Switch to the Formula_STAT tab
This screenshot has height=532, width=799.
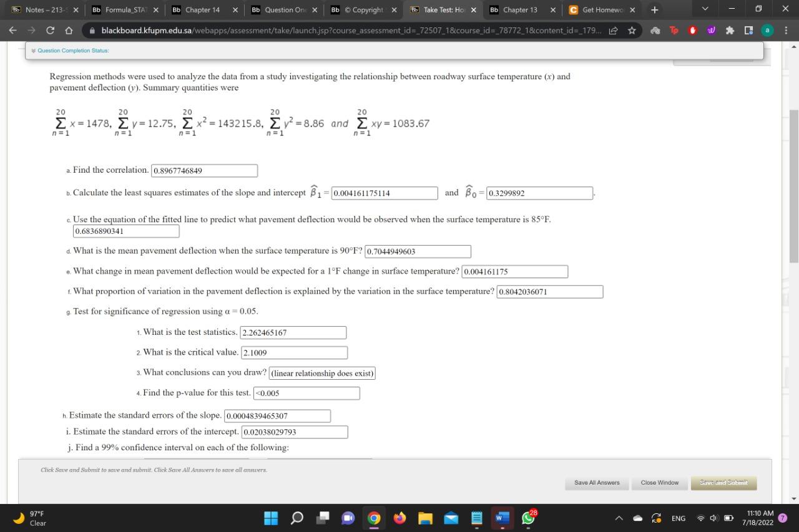pyautogui.click(x=125, y=10)
